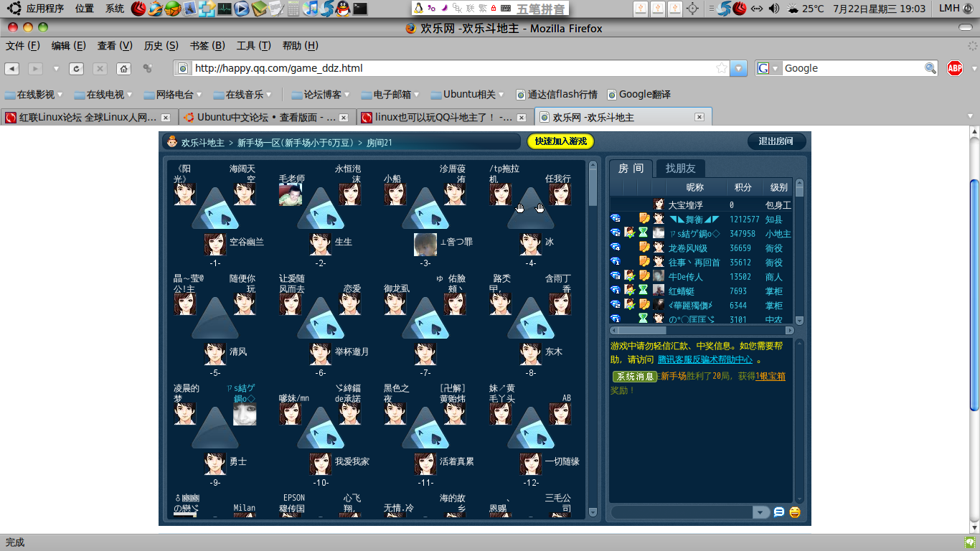Sort players by the 积分 column header
Image resolution: width=980 pixels, height=551 pixels.
tap(743, 187)
